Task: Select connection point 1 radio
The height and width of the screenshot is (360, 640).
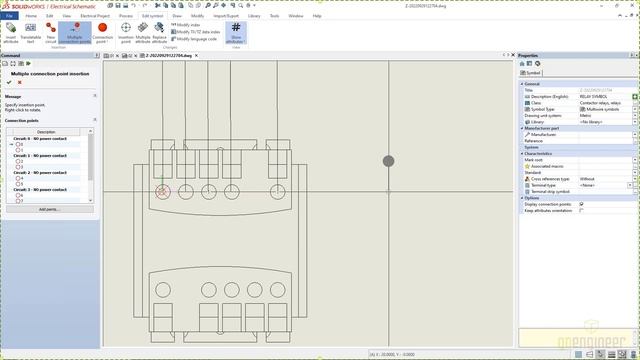Action: point(18,150)
